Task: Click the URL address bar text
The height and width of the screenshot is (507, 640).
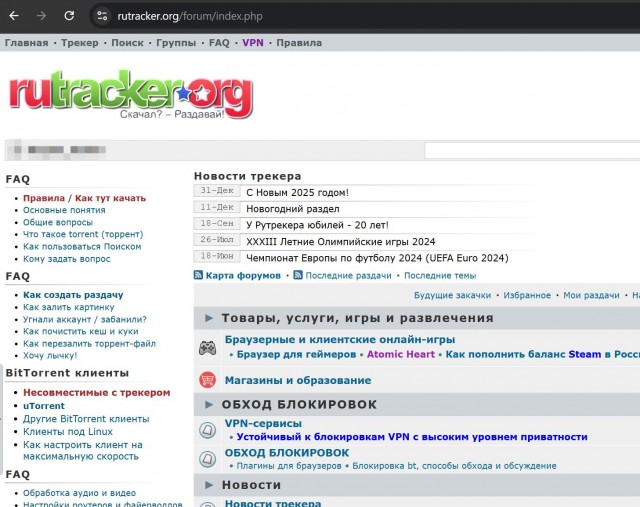Action: tap(190, 16)
